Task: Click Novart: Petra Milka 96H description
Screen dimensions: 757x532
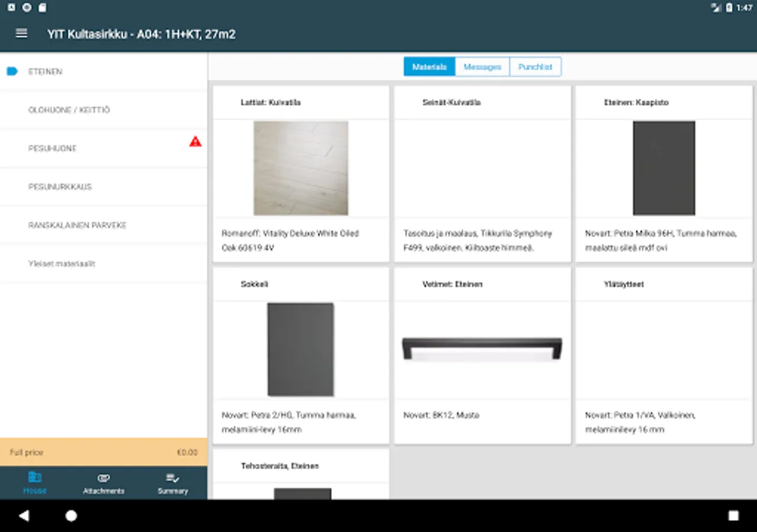Action: (x=661, y=241)
